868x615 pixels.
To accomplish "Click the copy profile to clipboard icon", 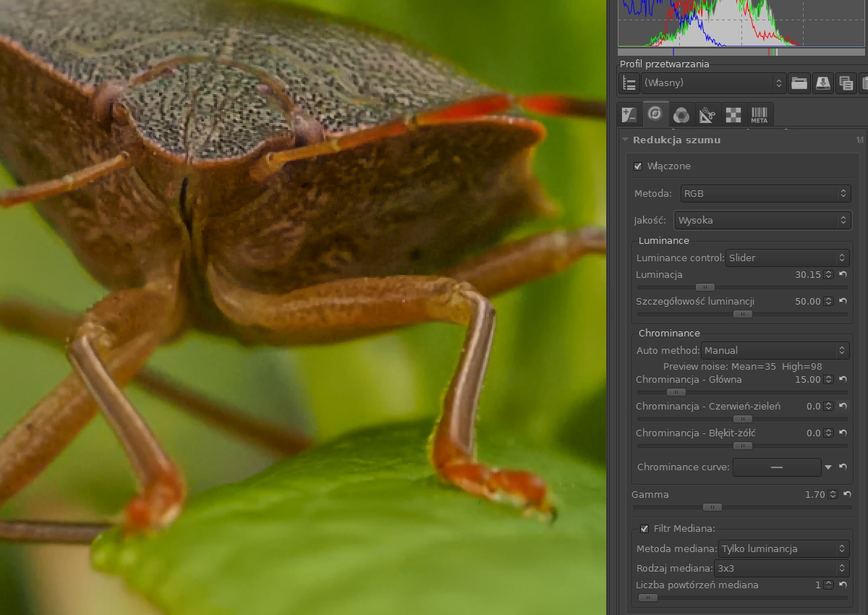I will 846,83.
